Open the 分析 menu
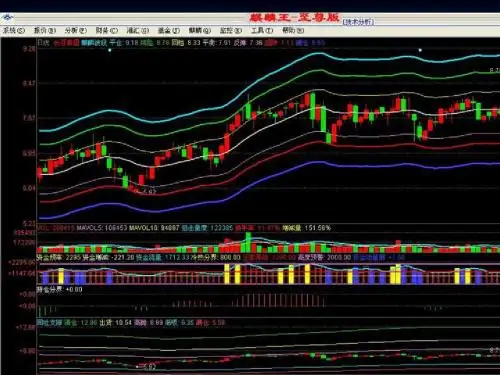Screen dimensions: 500x375 pos(76,30)
